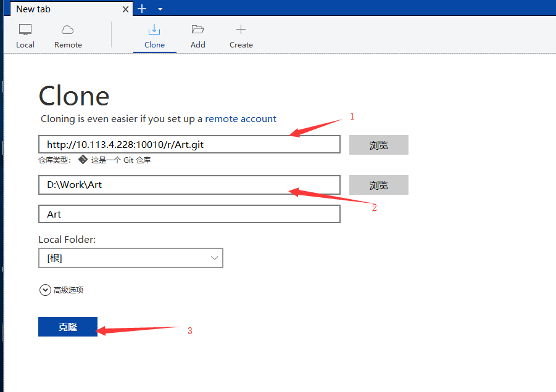The height and width of the screenshot is (392, 556).
Task: Select the New tab title
Action: pyautogui.click(x=33, y=9)
